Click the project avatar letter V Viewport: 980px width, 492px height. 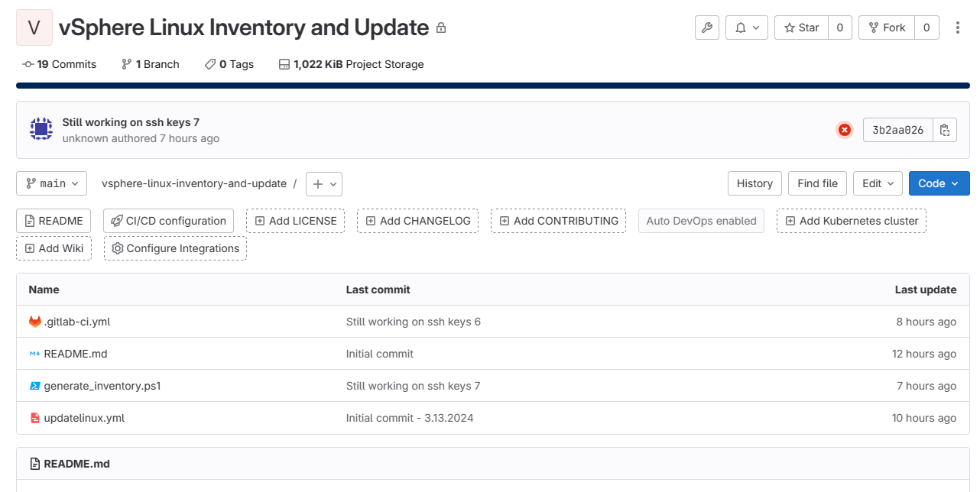34,28
